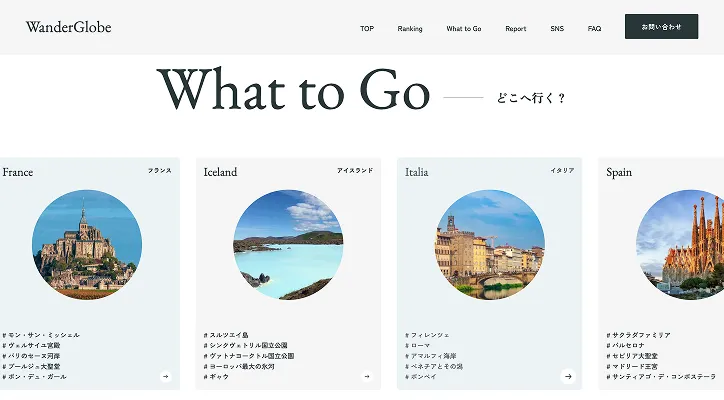Open the Report navigation item
Image resolution: width=724 pixels, height=400 pixels.
click(x=516, y=29)
